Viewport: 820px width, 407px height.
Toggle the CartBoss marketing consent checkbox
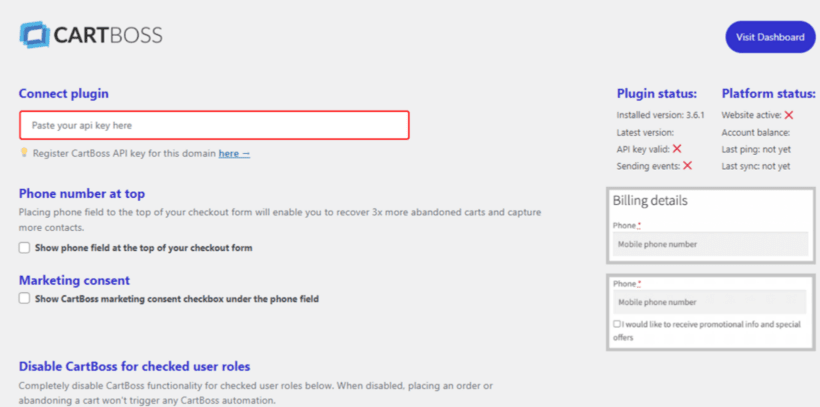tap(24, 298)
